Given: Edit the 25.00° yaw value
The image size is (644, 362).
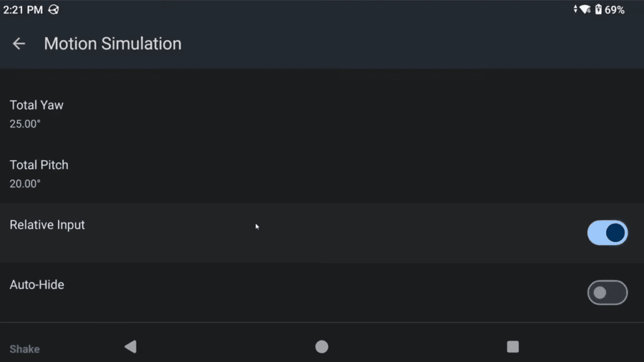Looking at the screenshot, I should [x=25, y=124].
